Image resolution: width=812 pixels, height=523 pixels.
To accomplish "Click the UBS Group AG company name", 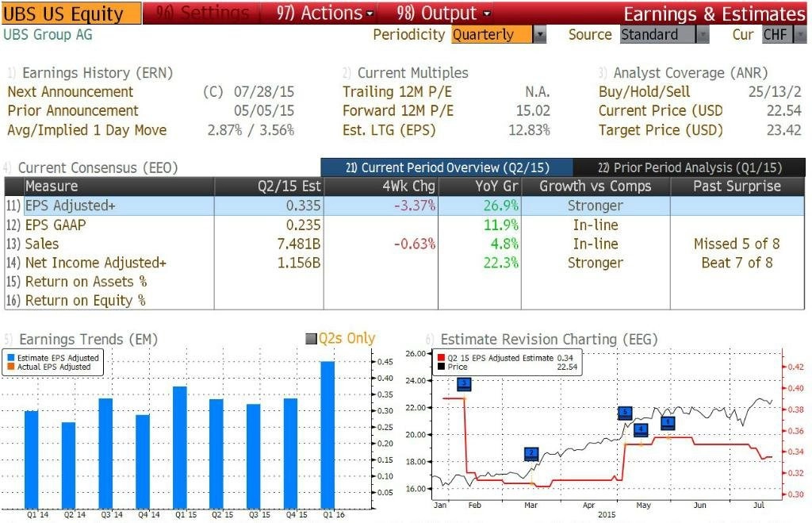I will click(48, 35).
